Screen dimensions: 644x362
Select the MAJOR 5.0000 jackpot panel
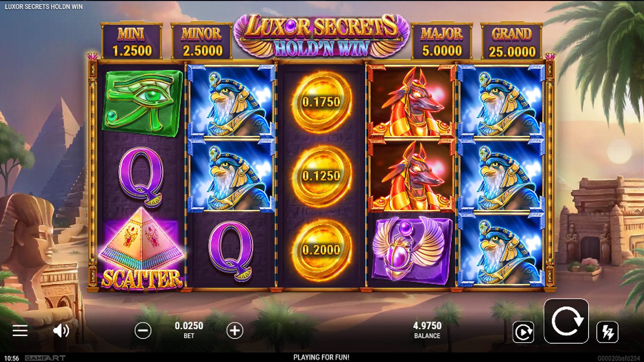(x=442, y=42)
